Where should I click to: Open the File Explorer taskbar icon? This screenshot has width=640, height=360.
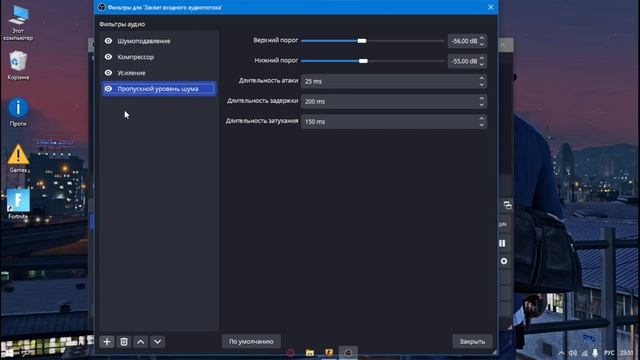310,353
